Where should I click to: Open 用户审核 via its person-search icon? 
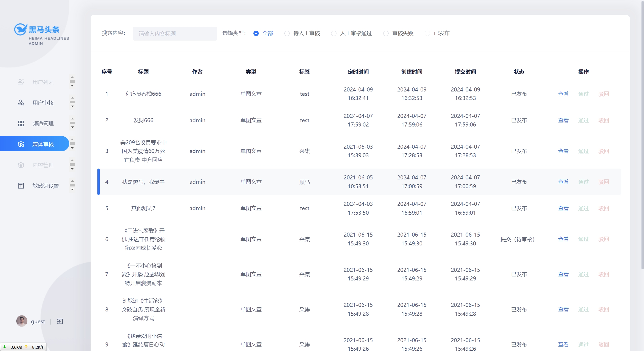(x=21, y=103)
